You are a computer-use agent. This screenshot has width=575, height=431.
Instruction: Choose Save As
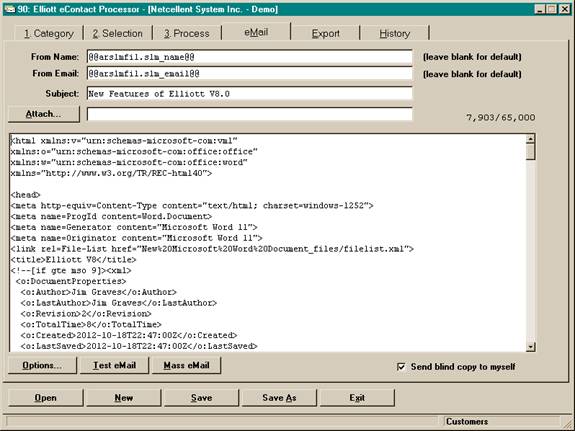(279, 398)
